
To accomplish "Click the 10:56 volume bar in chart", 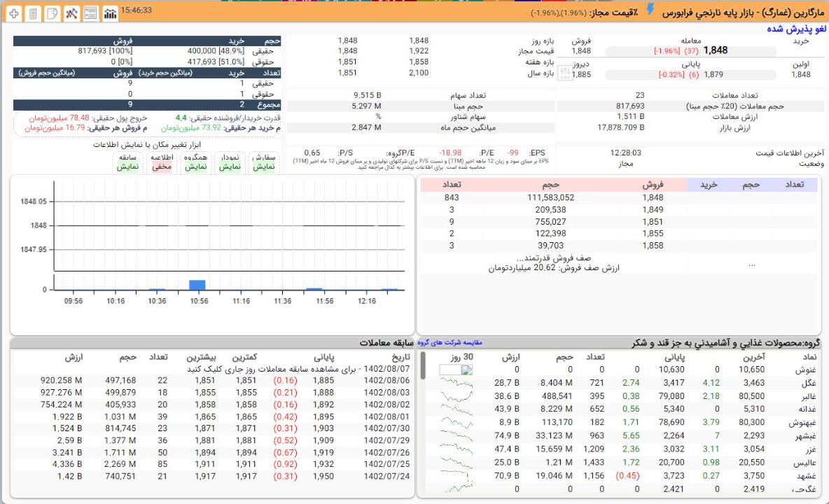I will point(197,285).
